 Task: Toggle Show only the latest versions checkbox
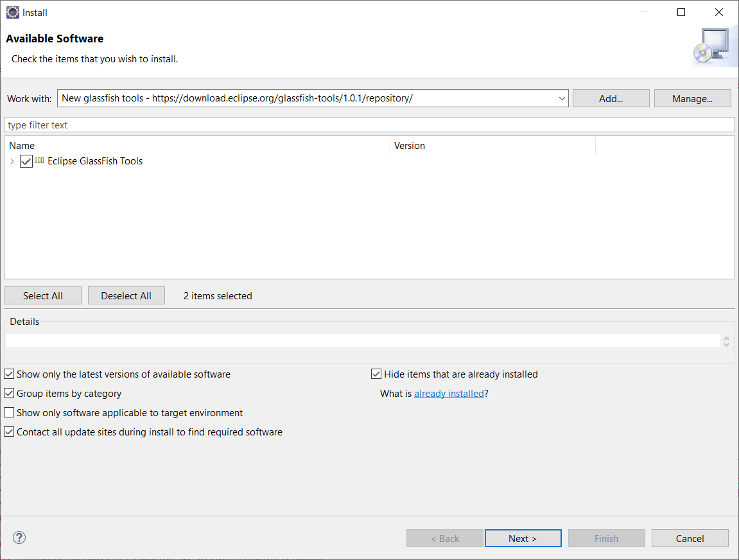9,374
